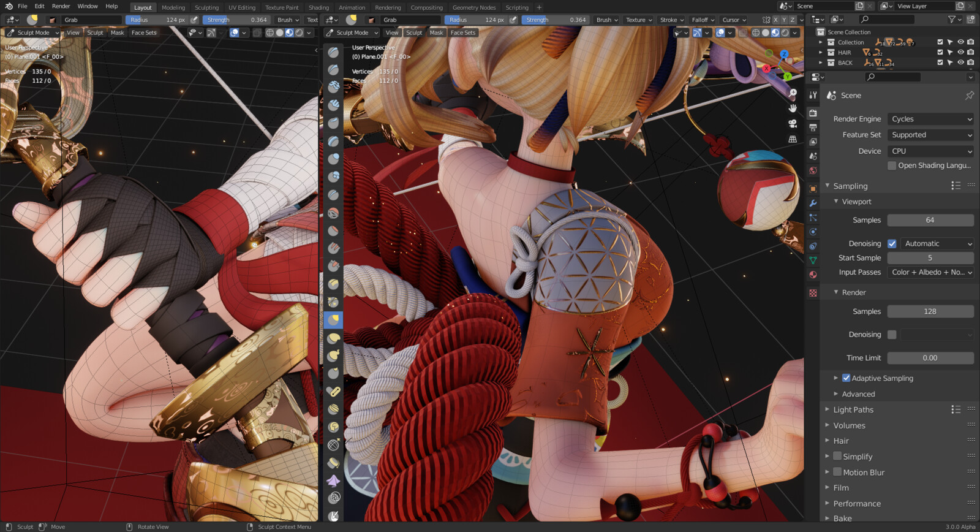Screen dimensions: 980x532
Task: Switch perspective/orthographic with the grid gizmo
Action: 793,139
